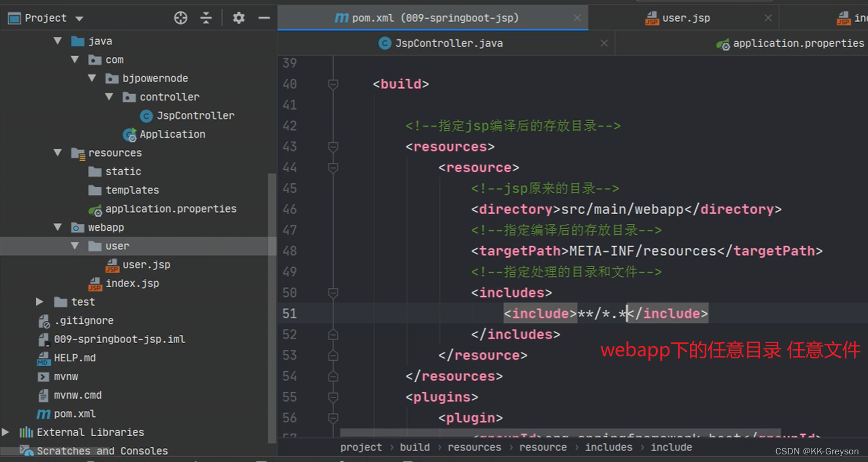Viewport: 868px width, 462px height.
Task: Click breadcrumb 'project'
Action: click(361, 447)
